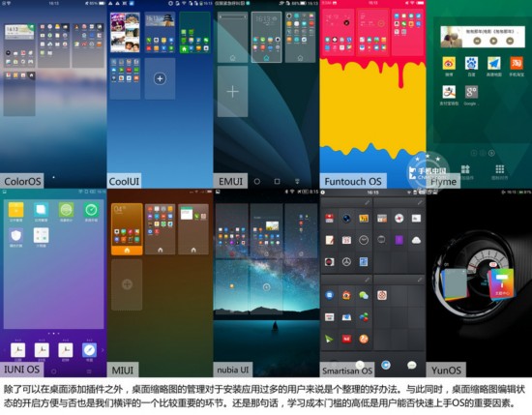The width and height of the screenshot is (532, 415).
Task: Select the highlighted middle page thumbnail in EMUI
Action: click(x=266, y=37)
